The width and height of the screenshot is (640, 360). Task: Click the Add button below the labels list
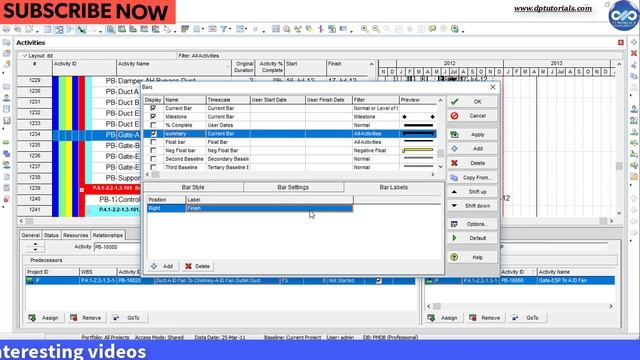[x=162, y=266]
